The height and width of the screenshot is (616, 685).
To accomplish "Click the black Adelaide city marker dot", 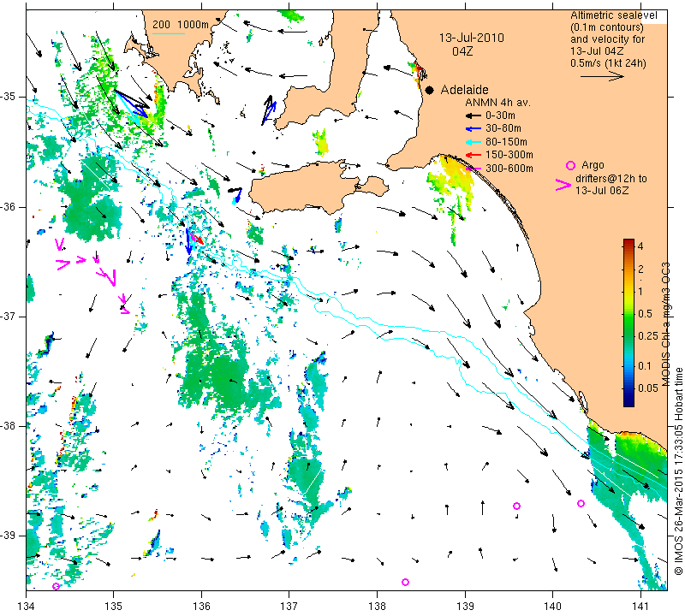I will [x=430, y=90].
